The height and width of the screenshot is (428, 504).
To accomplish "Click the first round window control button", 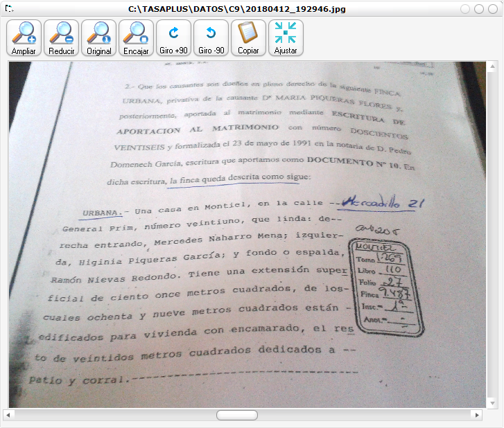I will point(465,9).
